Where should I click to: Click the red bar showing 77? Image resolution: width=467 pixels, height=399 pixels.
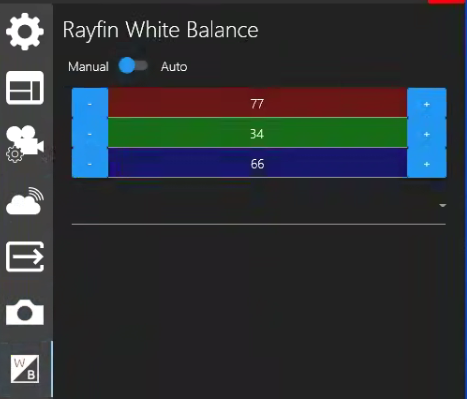(x=257, y=103)
